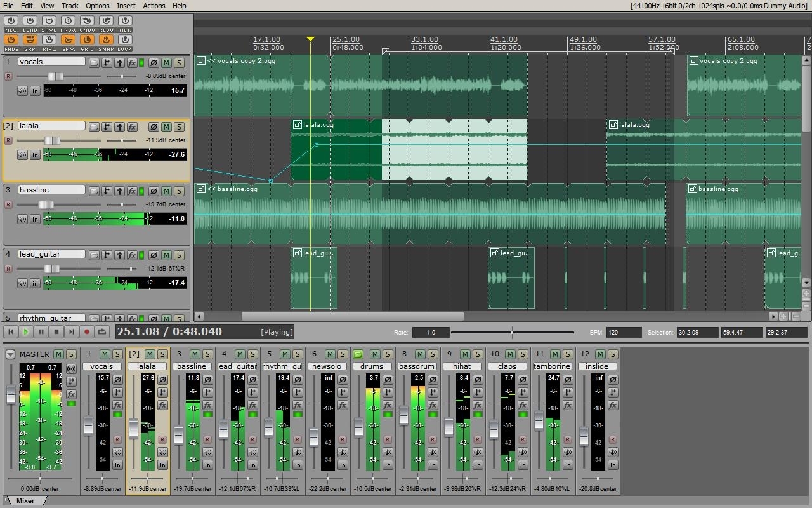Open the Actions menu
812x508 pixels.
154,6
